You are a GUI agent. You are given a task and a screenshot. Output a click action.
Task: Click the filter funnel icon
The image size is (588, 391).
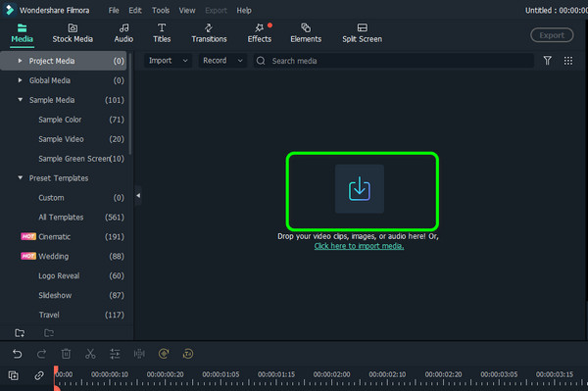click(x=547, y=61)
